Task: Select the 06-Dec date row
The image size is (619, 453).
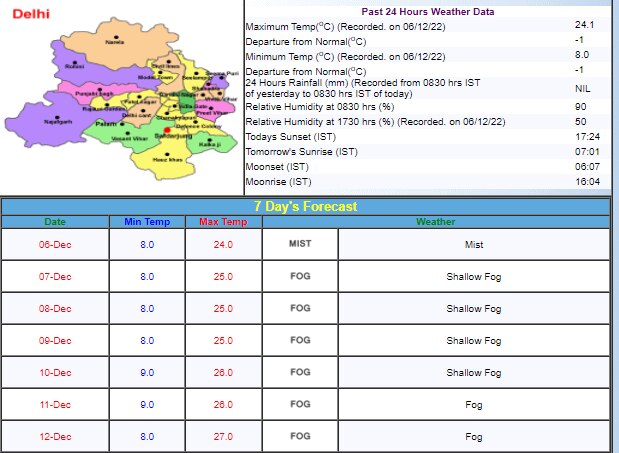Action: (x=55, y=244)
